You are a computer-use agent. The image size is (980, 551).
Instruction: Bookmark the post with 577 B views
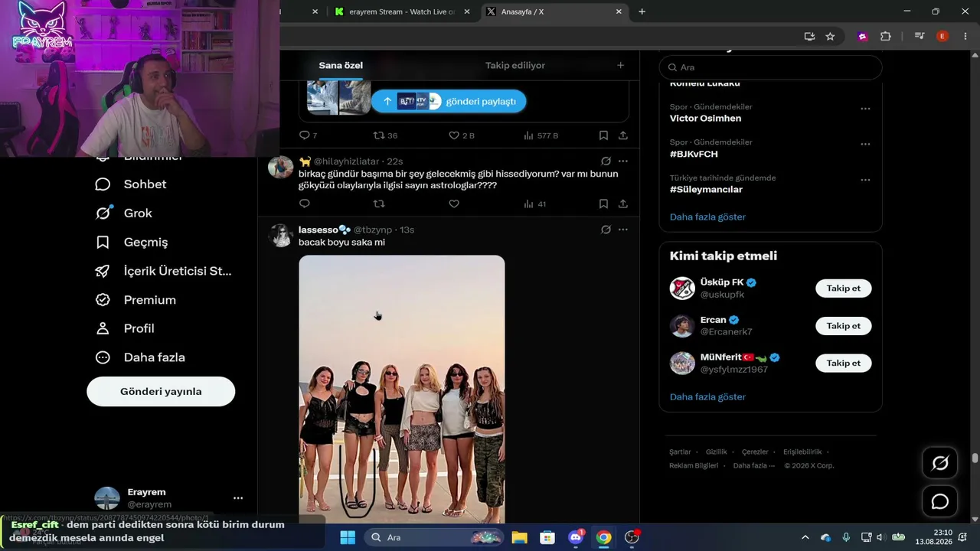pyautogui.click(x=603, y=135)
